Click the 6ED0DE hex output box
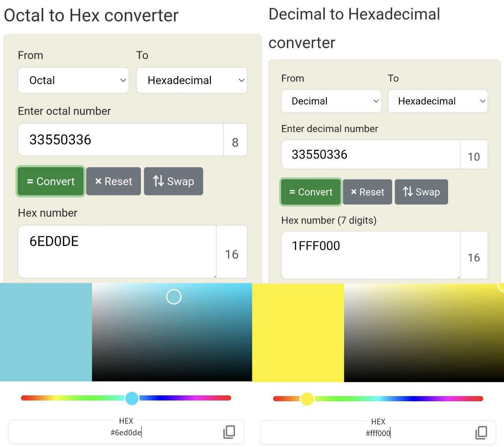Screen dimensions: 504x447 point(117,251)
